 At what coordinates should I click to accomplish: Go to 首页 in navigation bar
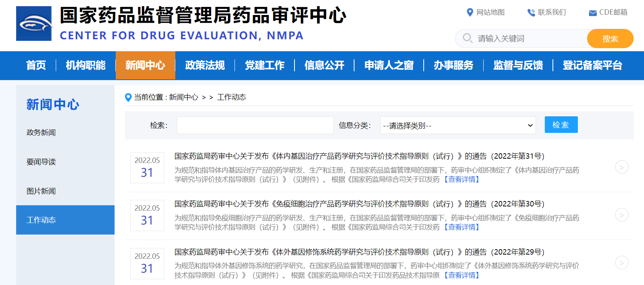pos(36,65)
